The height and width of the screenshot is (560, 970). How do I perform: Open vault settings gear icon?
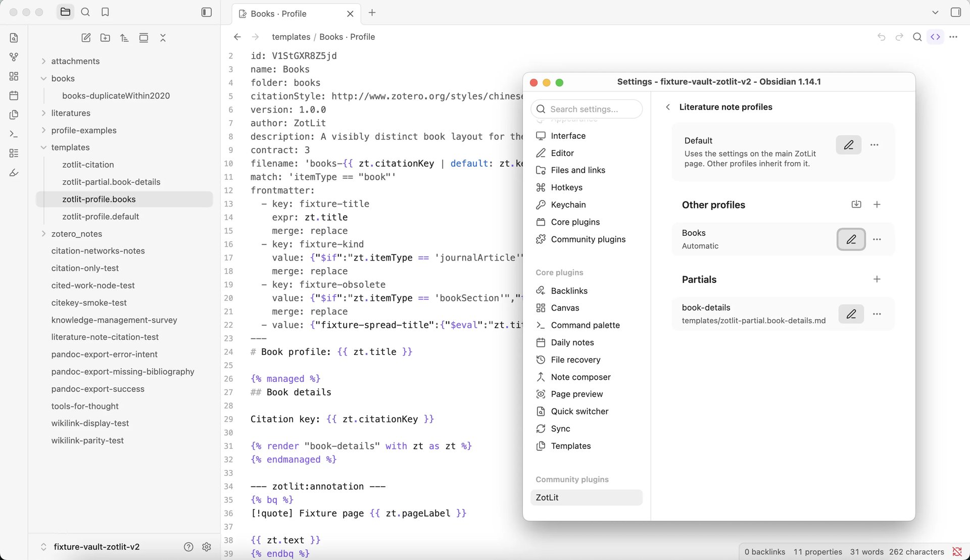(x=207, y=547)
